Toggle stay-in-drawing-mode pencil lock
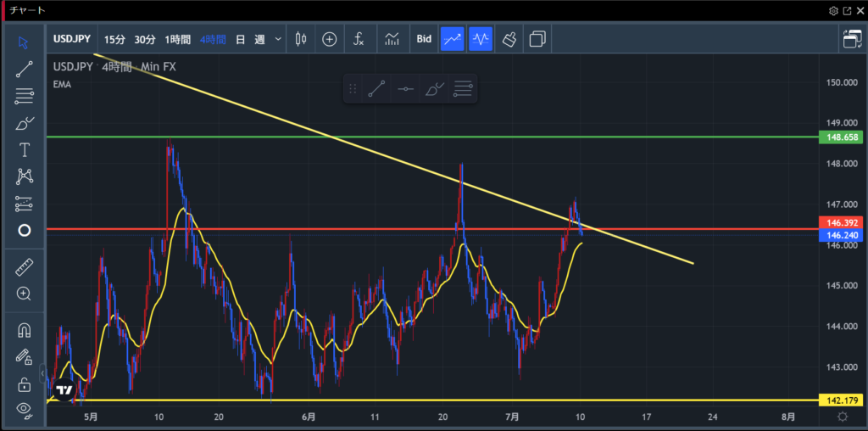The width and height of the screenshot is (868, 431). (24, 357)
